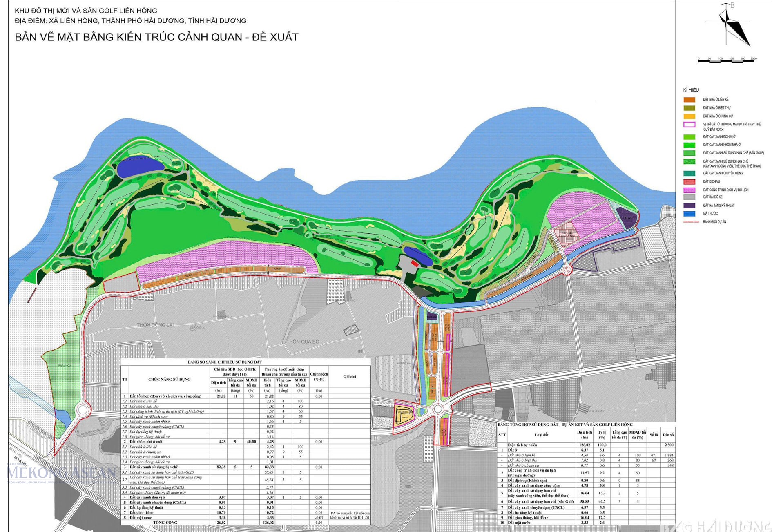The height and width of the screenshot is (532, 772).
Task: Click the red 'Ranh giới dự án' legend line
Action: point(691,222)
